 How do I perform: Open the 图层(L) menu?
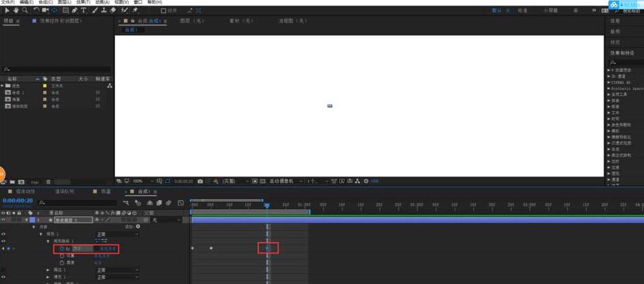pyautogui.click(x=64, y=2)
